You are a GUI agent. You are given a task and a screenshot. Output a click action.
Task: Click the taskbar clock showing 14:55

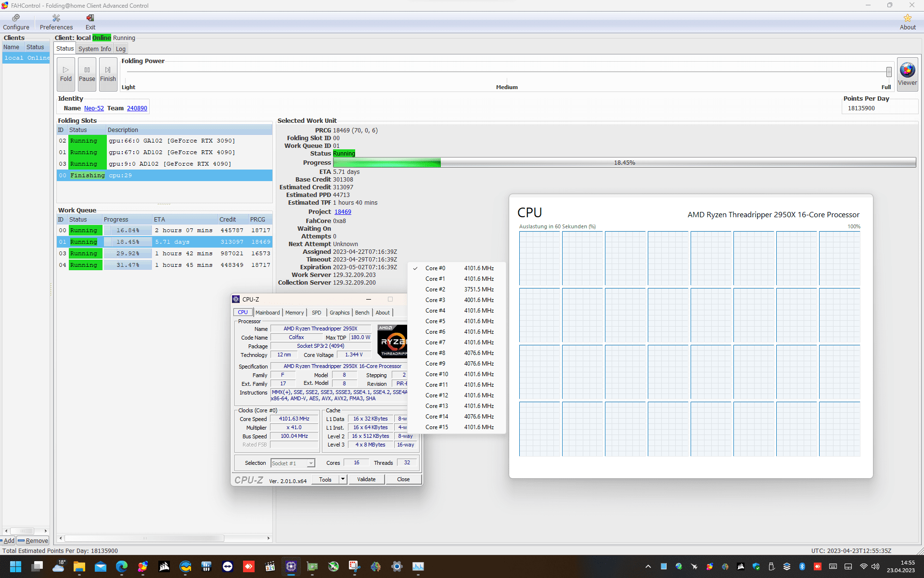(x=901, y=566)
